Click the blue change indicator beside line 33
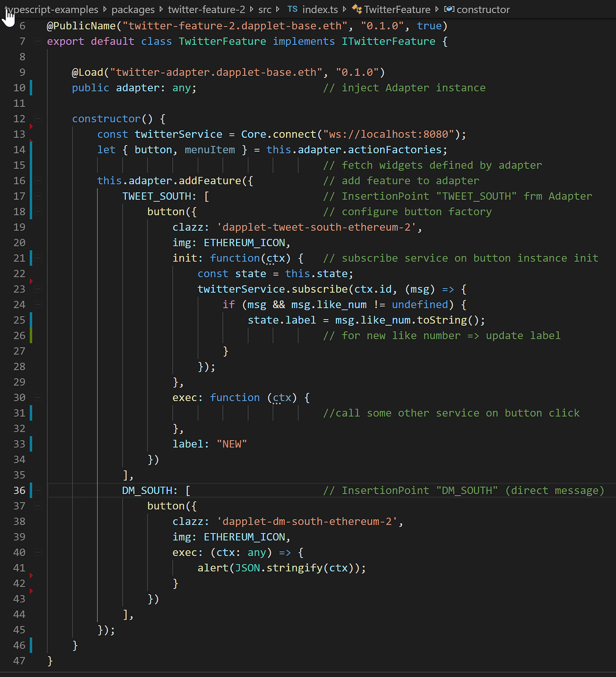 31,444
